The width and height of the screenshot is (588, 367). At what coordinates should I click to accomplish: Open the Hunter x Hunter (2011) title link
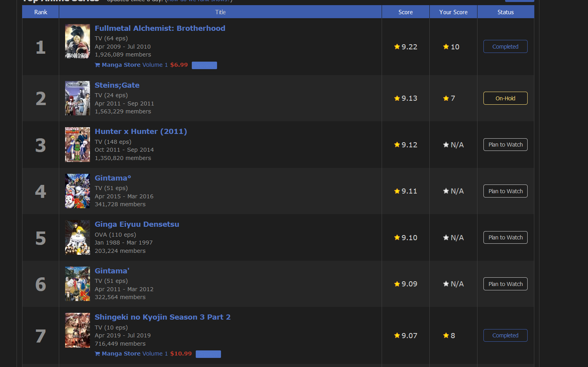tap(140, 132)
